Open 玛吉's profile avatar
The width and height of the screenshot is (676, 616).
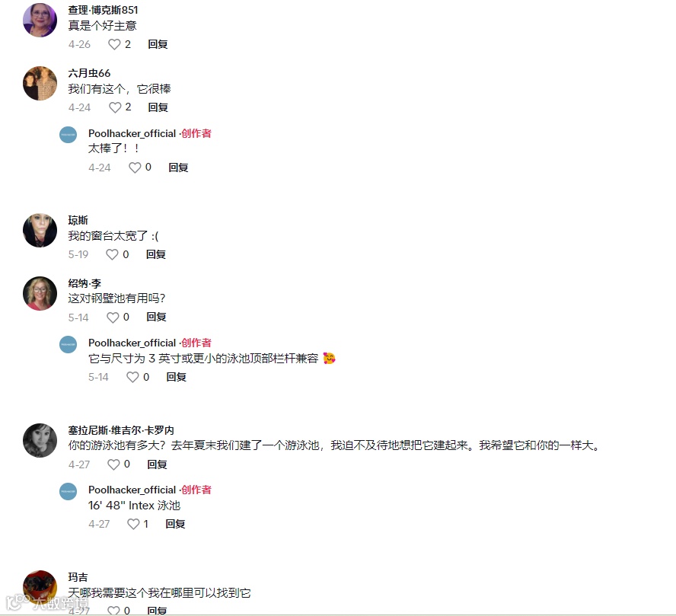click(x=40, y=587)
